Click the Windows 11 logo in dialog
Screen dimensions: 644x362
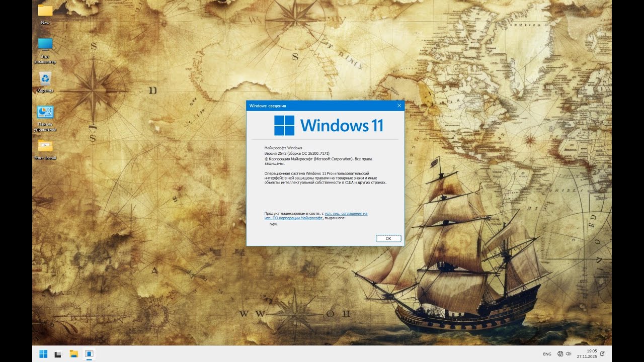tap(329, 125)
